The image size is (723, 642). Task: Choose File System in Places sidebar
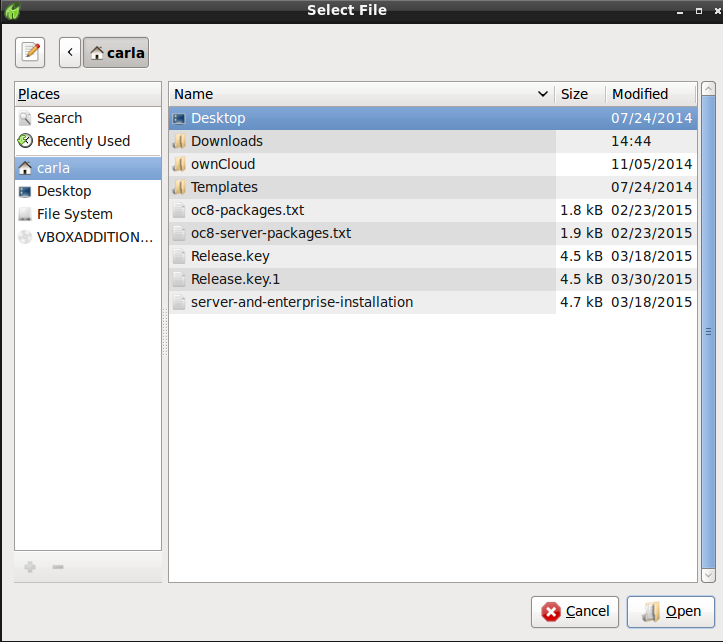click(74, 214)
